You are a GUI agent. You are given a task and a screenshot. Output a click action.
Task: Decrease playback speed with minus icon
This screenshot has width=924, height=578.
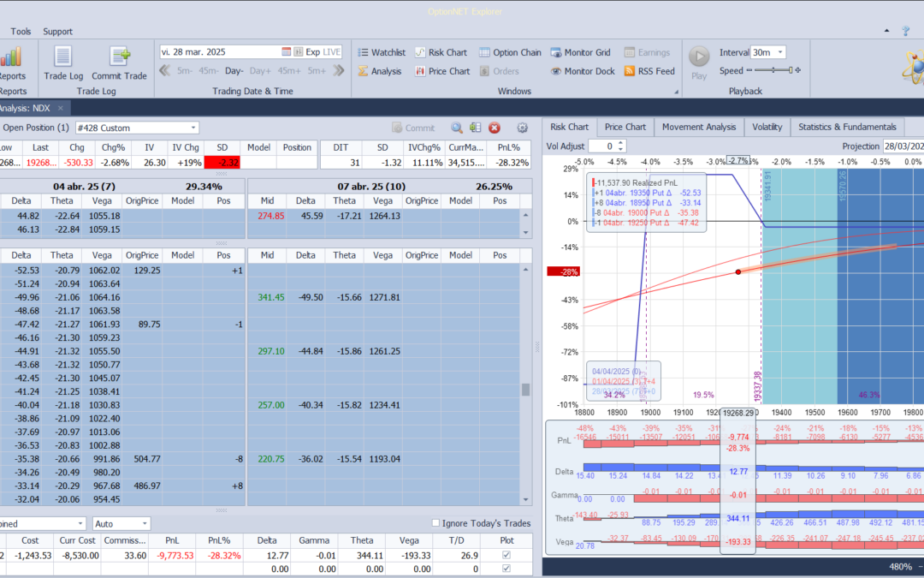(x=749, y=70)
